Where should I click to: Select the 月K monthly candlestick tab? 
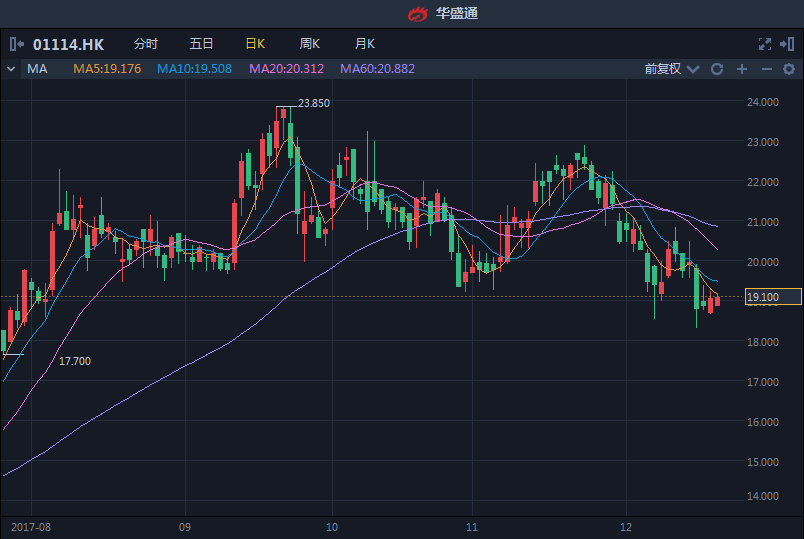364,44
